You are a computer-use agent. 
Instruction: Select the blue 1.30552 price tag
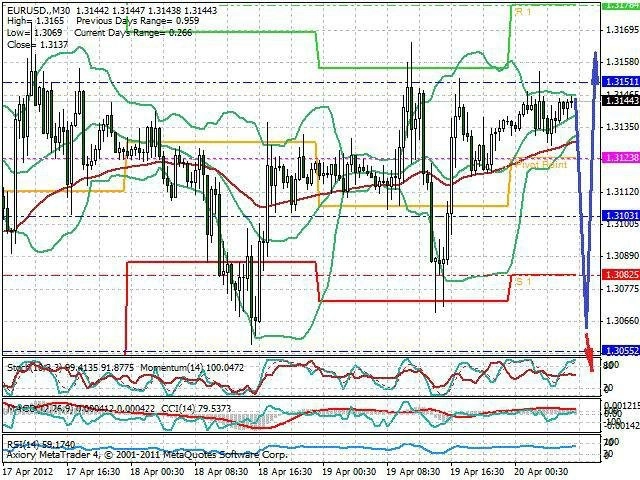point(622,351)
